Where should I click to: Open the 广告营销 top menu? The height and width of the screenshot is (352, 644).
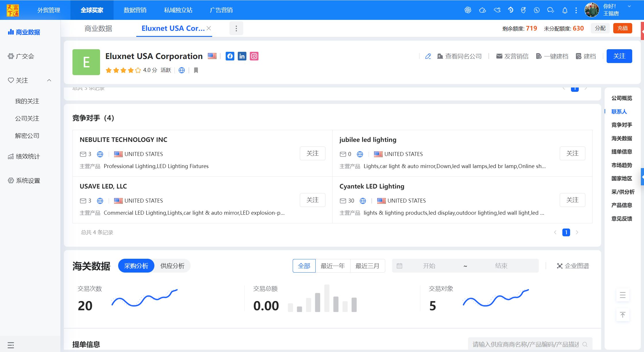(x=221, y=10)
